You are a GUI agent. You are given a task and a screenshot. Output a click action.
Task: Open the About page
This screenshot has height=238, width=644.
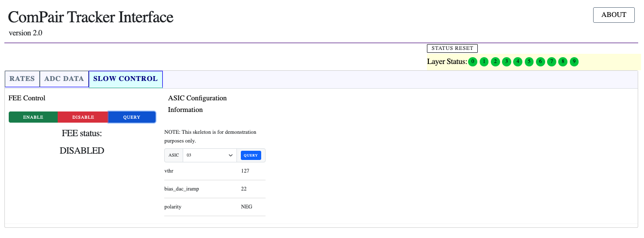[x=613, y=15]
